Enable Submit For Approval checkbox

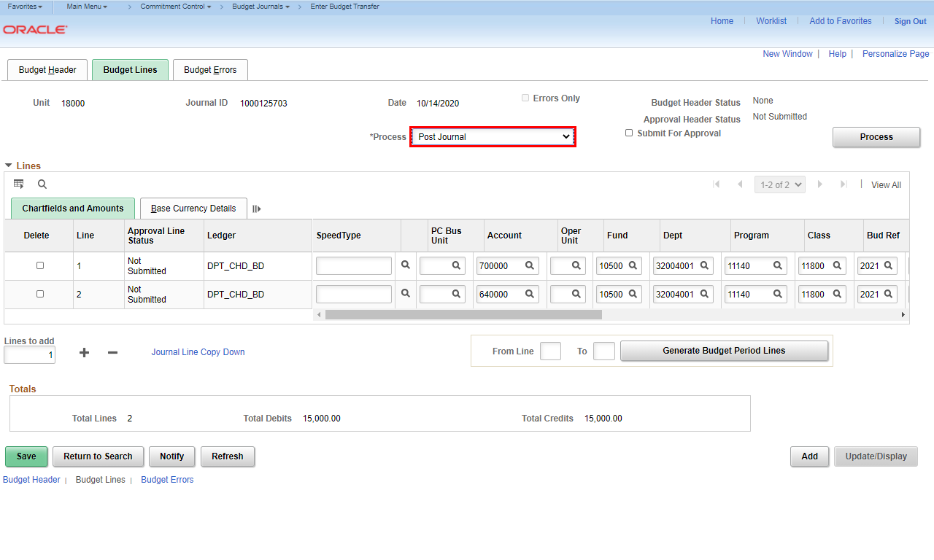(629, 133)
